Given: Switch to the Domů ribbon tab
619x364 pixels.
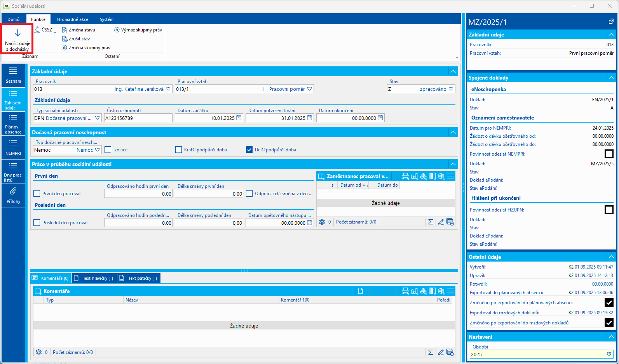Looking at the screenshot, I should click(x=14, y=19).
